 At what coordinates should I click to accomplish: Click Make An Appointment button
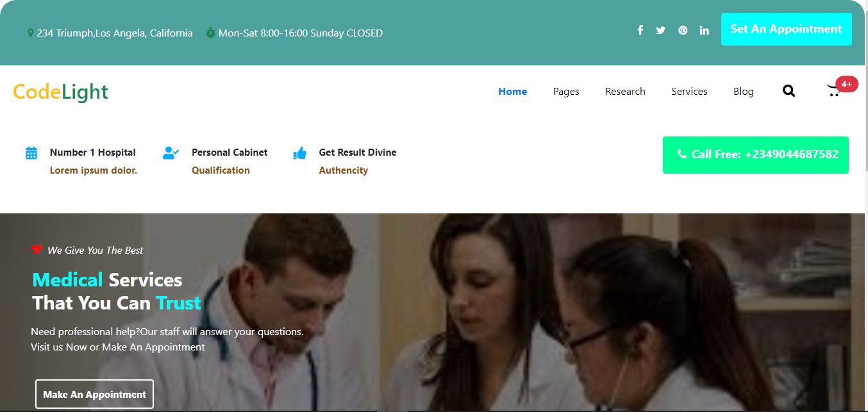tap(95, 394)
